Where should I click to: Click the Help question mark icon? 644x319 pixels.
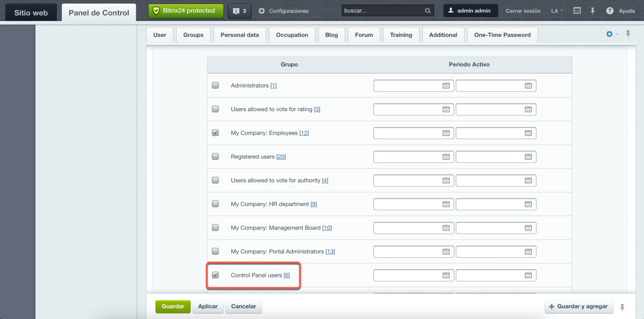point(610,11)
